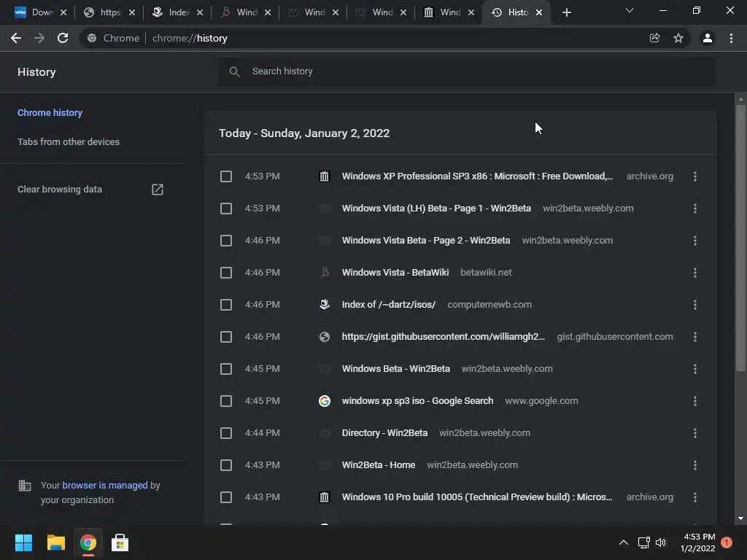Open Clear browsing data

(x=60, y=190)
